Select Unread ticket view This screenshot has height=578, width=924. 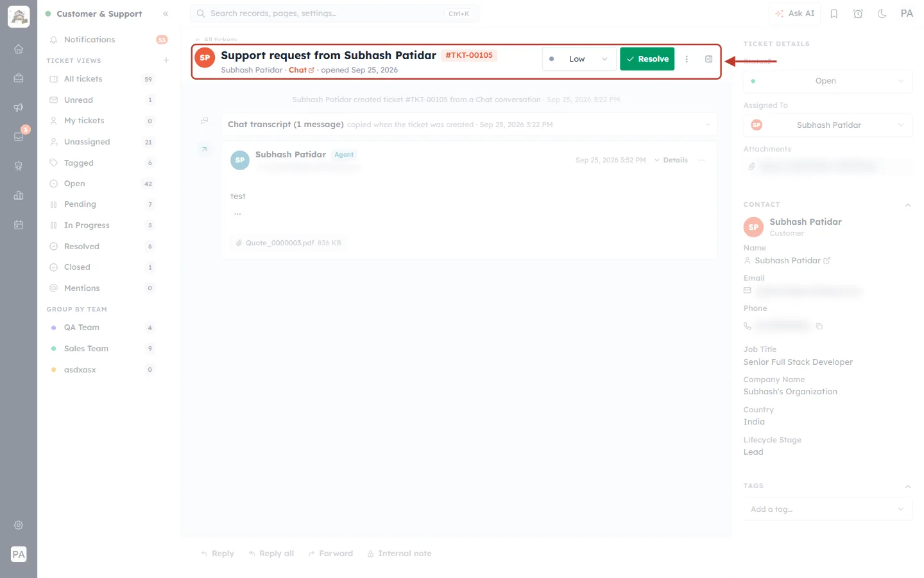[102, 100]
